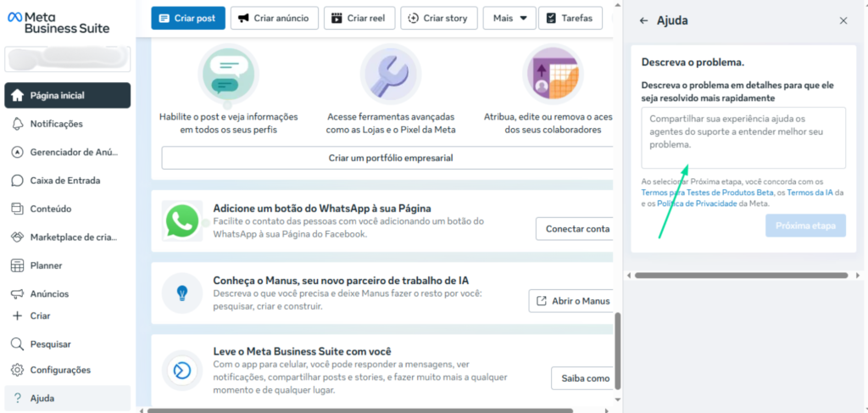
Task: Close the Ajuda panel with X
Action: (x=843, y=20)
